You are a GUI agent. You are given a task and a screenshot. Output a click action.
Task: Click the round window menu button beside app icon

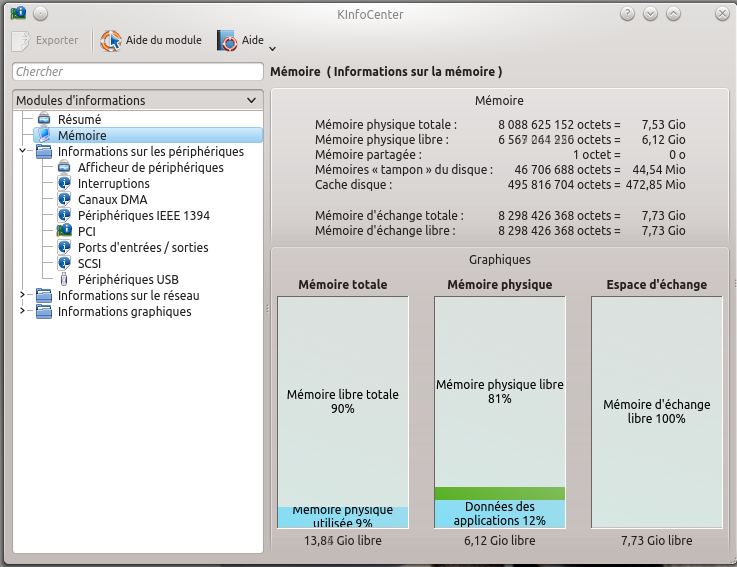pos(41,14)
